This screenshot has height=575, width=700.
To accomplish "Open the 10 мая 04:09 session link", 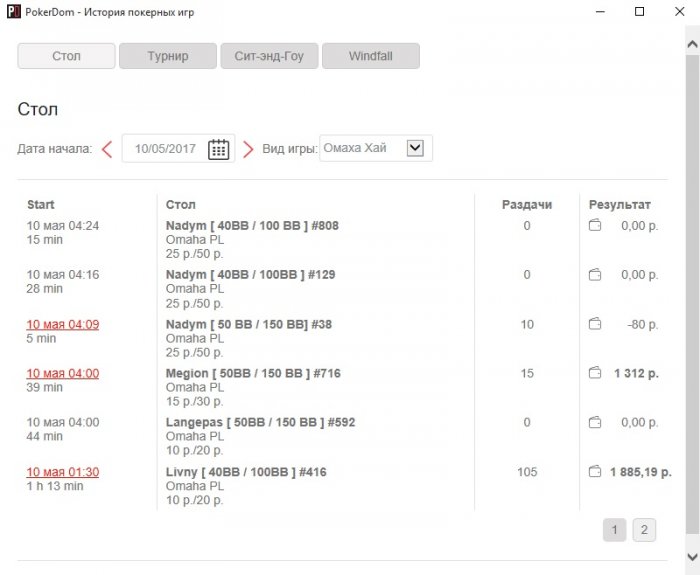I will point(62,324).
